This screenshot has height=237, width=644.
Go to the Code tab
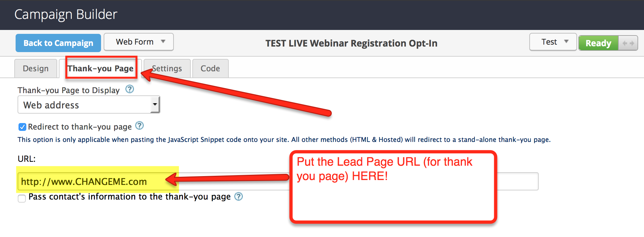[x=210, y=68]
